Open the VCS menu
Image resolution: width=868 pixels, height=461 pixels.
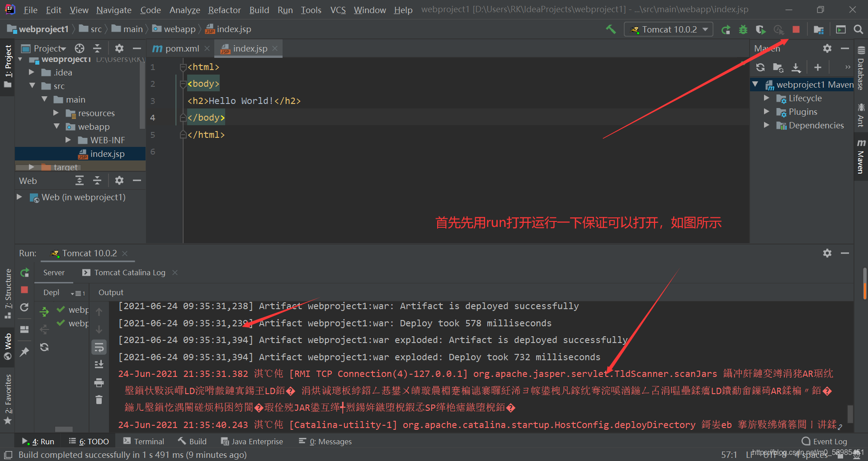coord(338,10)
